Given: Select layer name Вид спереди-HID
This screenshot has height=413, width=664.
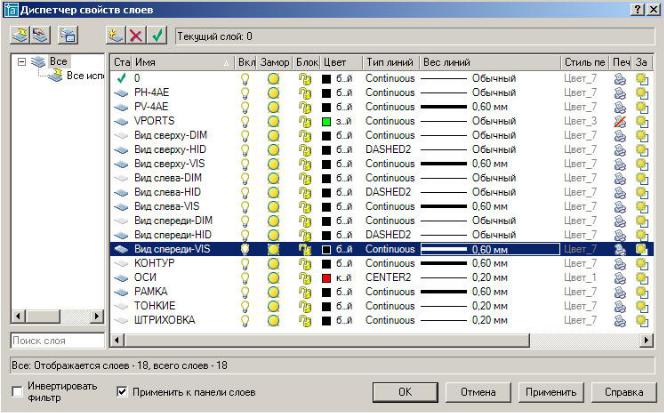Looking at the screenshot, I should (x=173, y=235).
